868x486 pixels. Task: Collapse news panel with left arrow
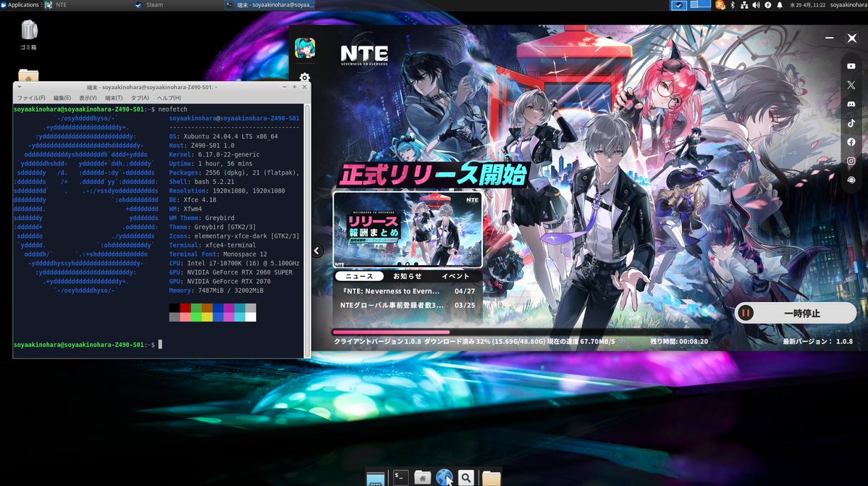coord(316,251)
